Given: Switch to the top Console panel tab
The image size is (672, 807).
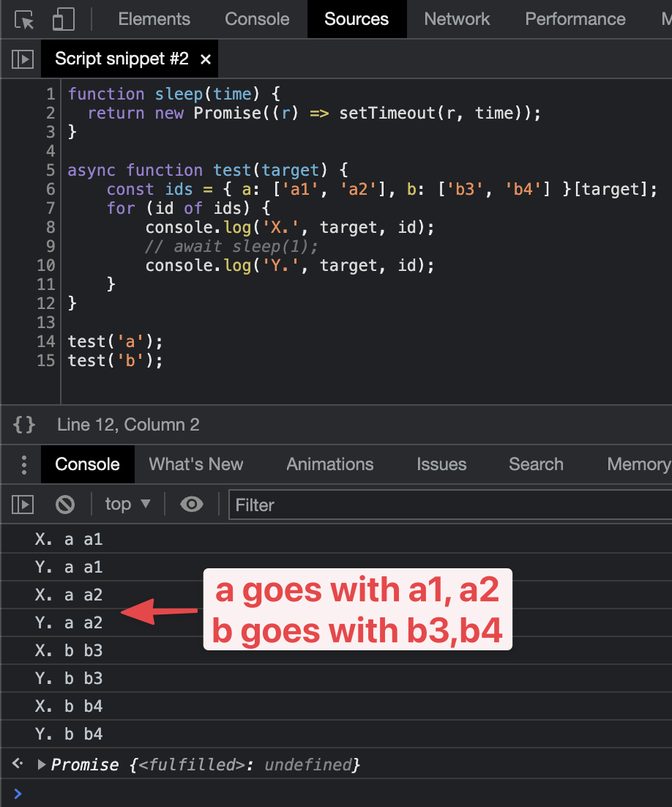Looking at the screenshot, I should click(x=257, y=19).
